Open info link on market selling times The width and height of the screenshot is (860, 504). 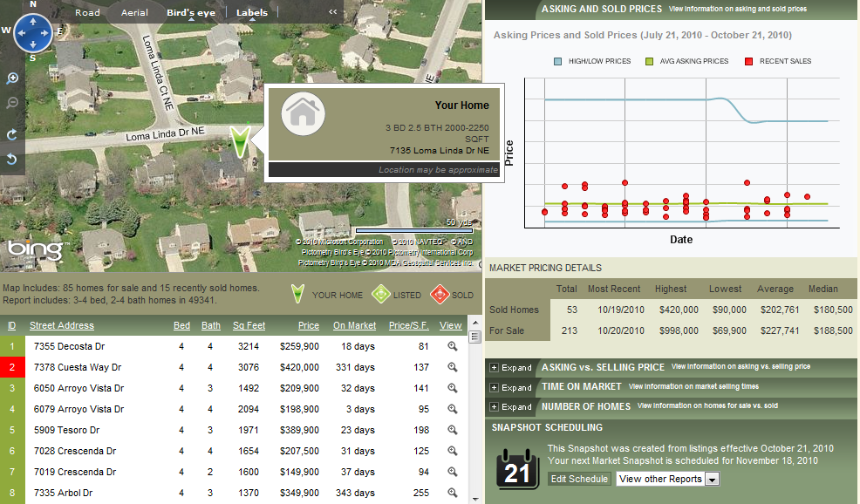pos(693,386)
